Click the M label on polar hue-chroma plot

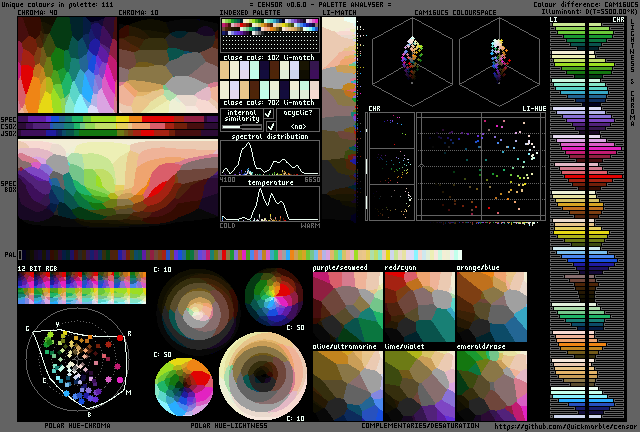pos(129,392)
